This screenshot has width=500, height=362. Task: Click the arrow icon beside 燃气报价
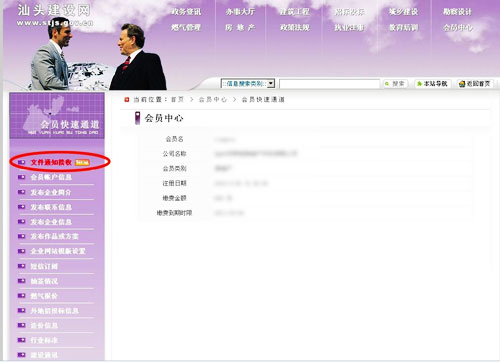(x=22, y=296)
